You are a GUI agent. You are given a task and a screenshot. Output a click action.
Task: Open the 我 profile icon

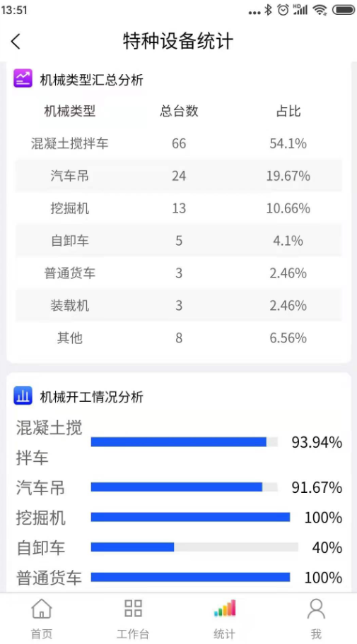tap(316, 609)
